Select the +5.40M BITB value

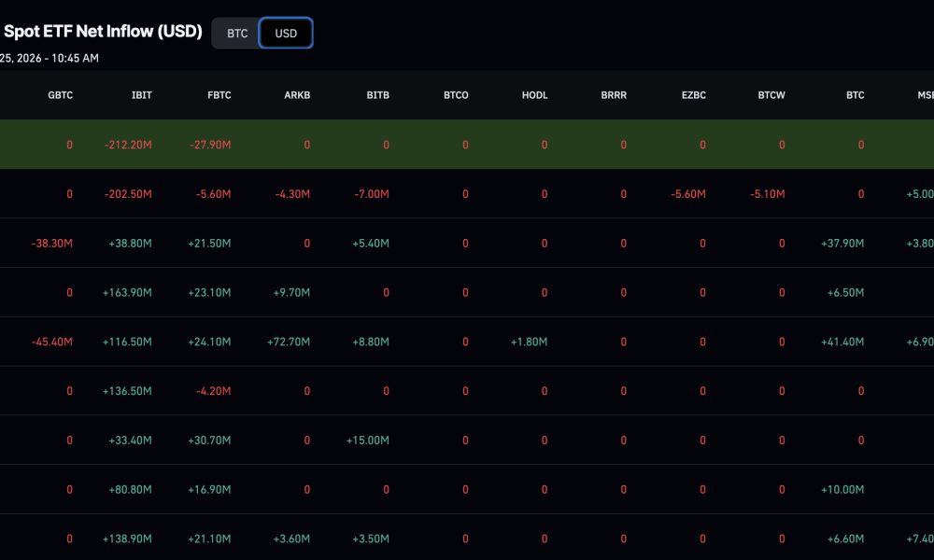(371, 244)
